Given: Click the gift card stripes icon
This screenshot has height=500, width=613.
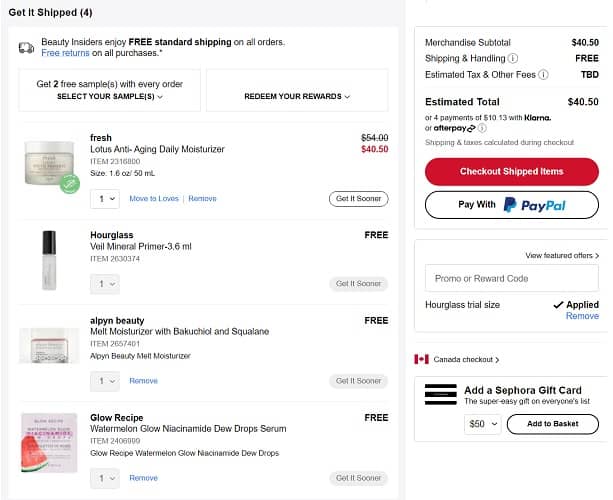Looking at the screenshot, I should (440, 393).
